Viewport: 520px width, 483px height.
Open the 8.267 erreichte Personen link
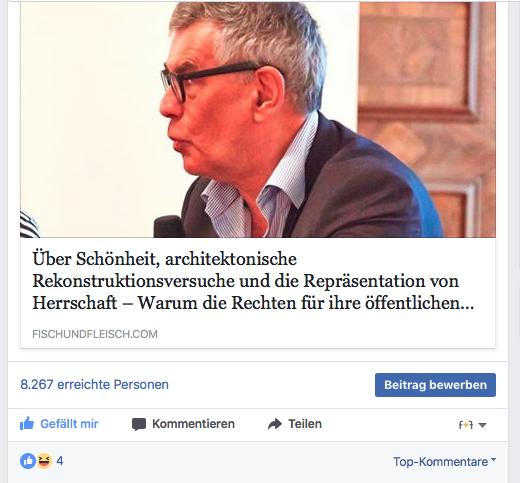click(94, 385)
